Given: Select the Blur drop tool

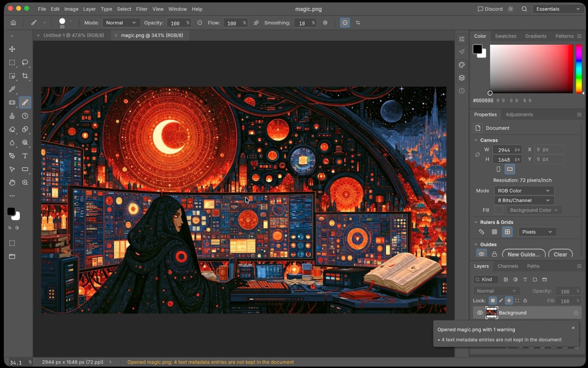Looking at the screenshot, I should (12, 143).
